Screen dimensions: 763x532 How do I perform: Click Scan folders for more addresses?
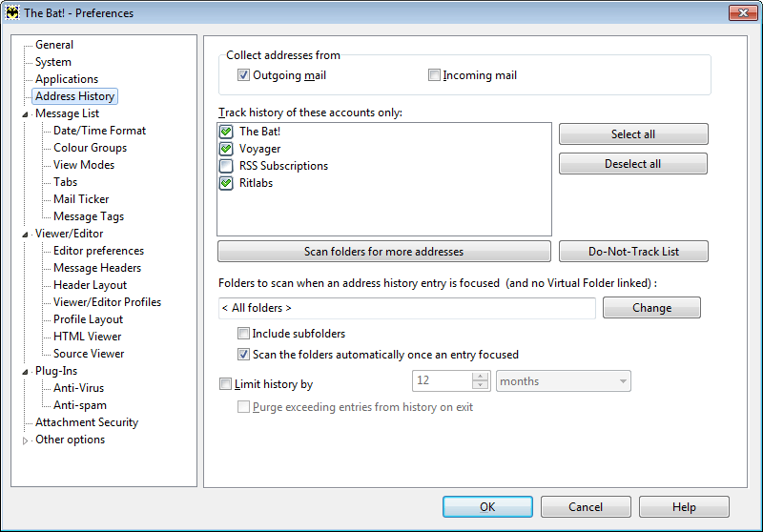(384, 252)
